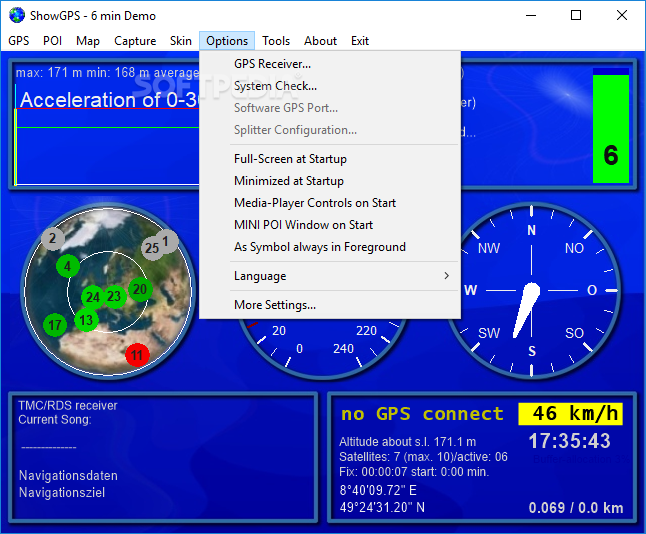The height and width of the screenshot is (534, 646).
Task: Click the 'no GPS connect' status text
Action: click(422, 414)
